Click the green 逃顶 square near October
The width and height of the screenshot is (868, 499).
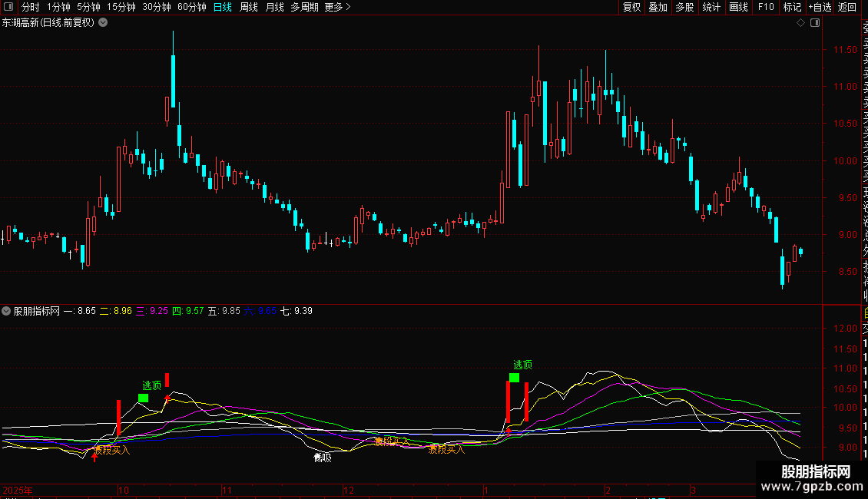click(x=144, y=398)
